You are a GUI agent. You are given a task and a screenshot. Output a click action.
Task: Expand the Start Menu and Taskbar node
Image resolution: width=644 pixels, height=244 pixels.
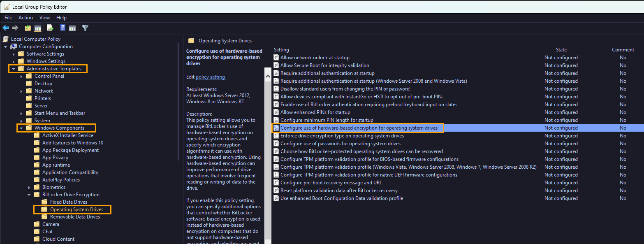(x=21, y=113)
